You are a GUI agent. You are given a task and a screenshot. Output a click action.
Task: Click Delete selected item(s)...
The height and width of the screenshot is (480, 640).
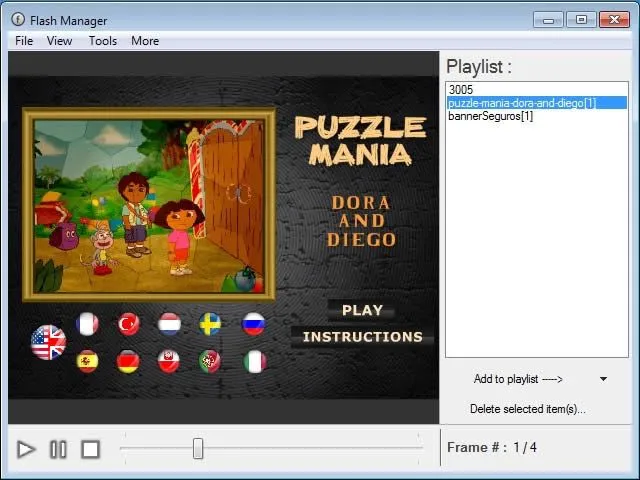pyautogui.click(x=527, y=409)
